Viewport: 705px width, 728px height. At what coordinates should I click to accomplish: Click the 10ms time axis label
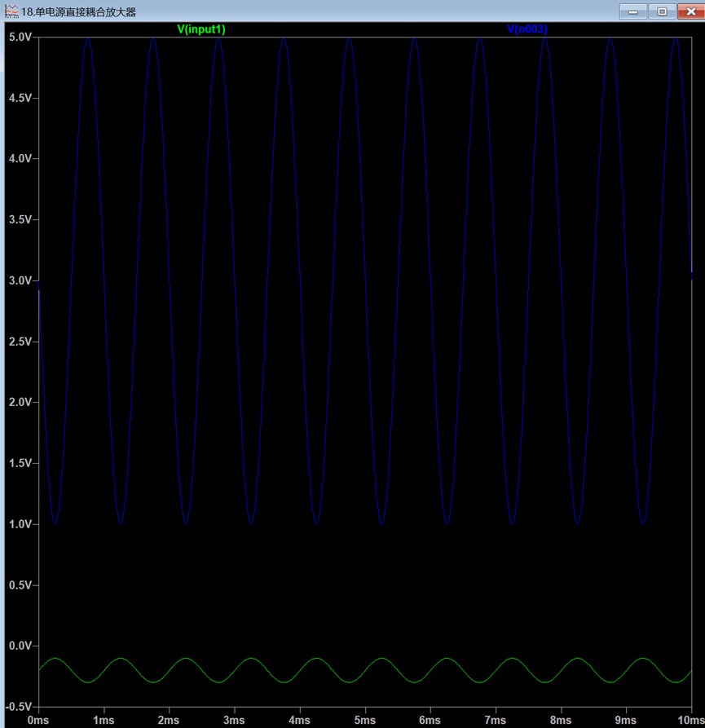691,720
